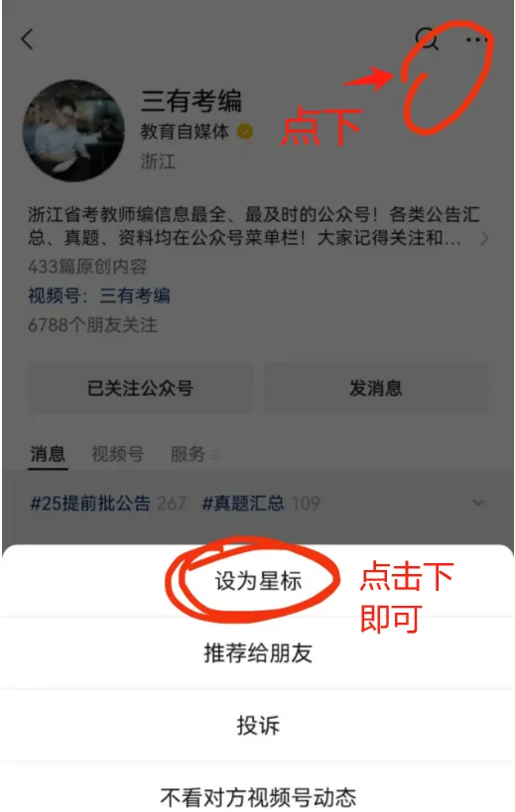Tap the yellow verified badge icon
Image resolution: width=515 pixels, height=812 pixels.
pos(244,132)
